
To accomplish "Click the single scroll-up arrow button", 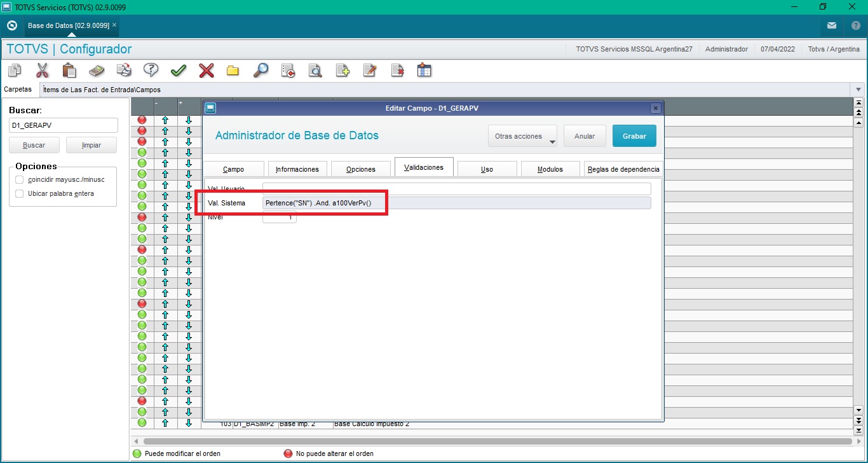I will click(859, 122).
